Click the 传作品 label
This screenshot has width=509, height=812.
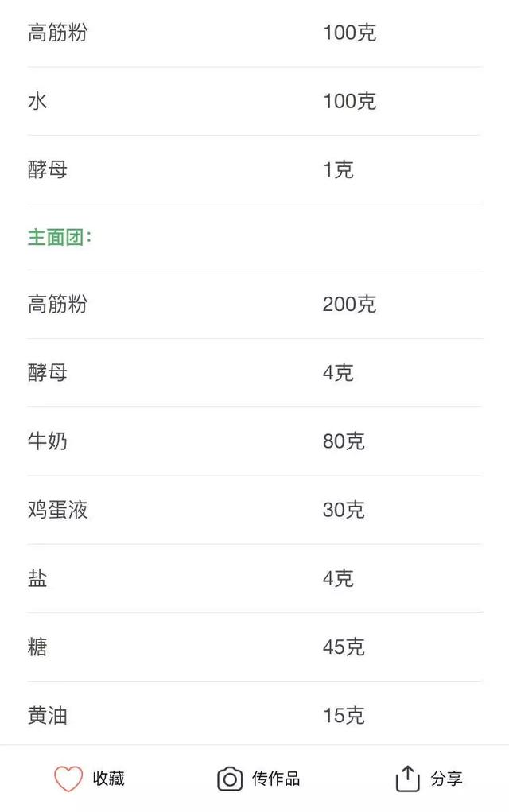[x=276, y=779]
